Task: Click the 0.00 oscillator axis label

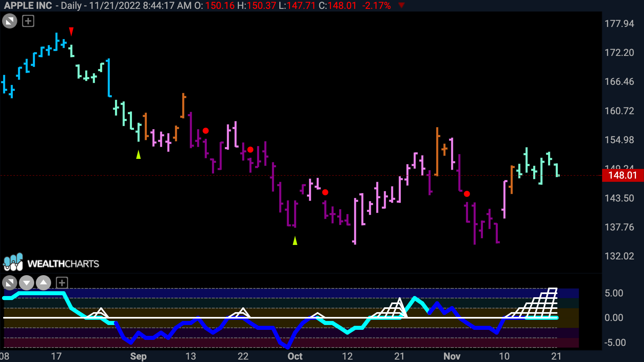Action: 614,318
